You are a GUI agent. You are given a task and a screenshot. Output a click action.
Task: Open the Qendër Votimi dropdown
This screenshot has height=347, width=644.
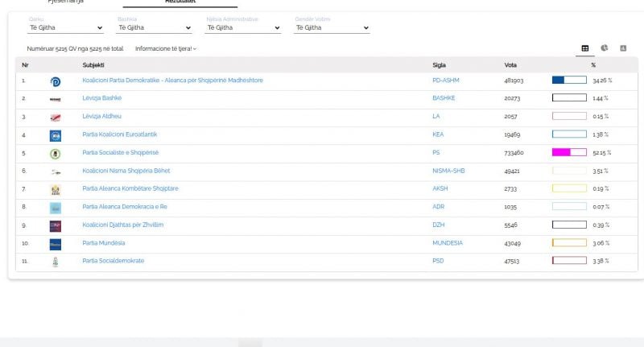click(x=332, y=27)
